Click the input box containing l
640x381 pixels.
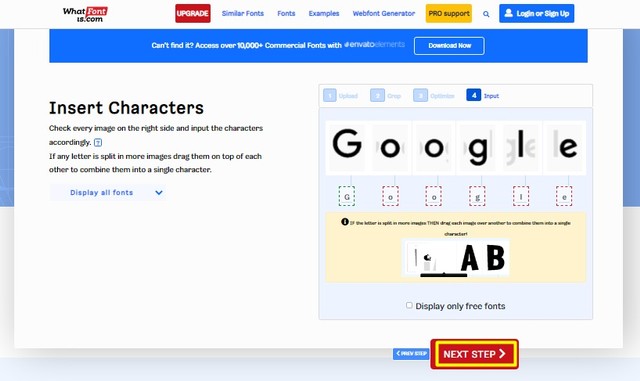point(521,196)
